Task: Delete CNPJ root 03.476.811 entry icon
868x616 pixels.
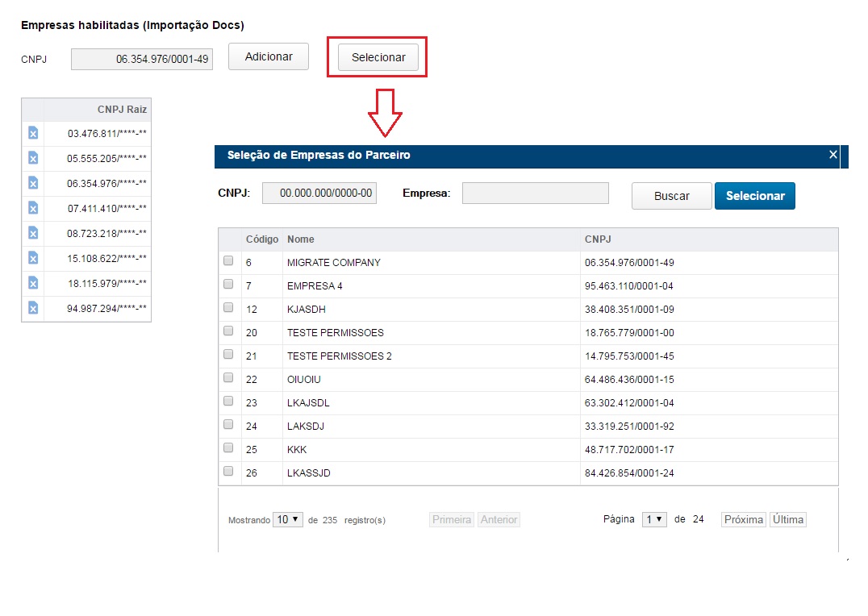Action: tap(33, 133)
